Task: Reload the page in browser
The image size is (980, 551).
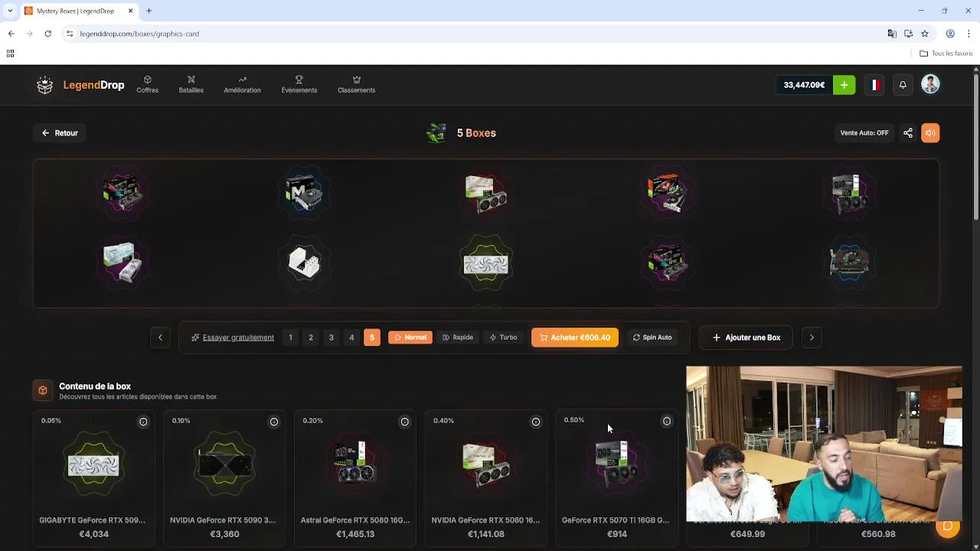Action: 47,34
